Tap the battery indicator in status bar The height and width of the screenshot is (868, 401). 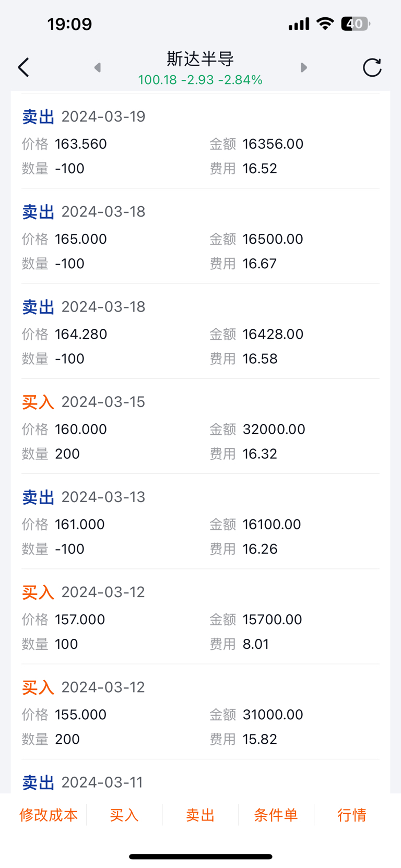point(355,23)
